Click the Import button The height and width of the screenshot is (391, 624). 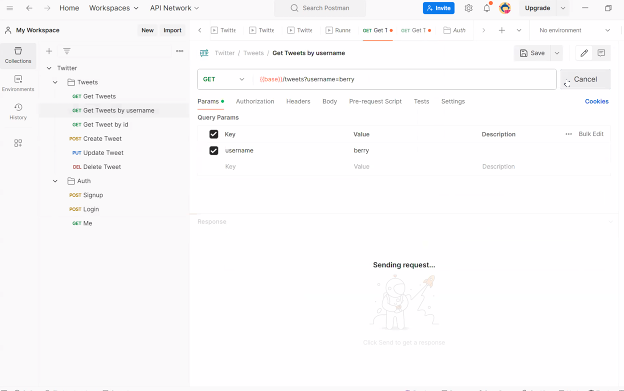tap(172, 30)
